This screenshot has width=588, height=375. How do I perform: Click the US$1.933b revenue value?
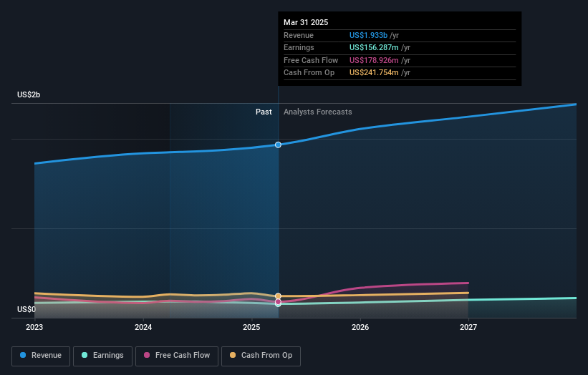pyautogui.click(x=368, y=35)
